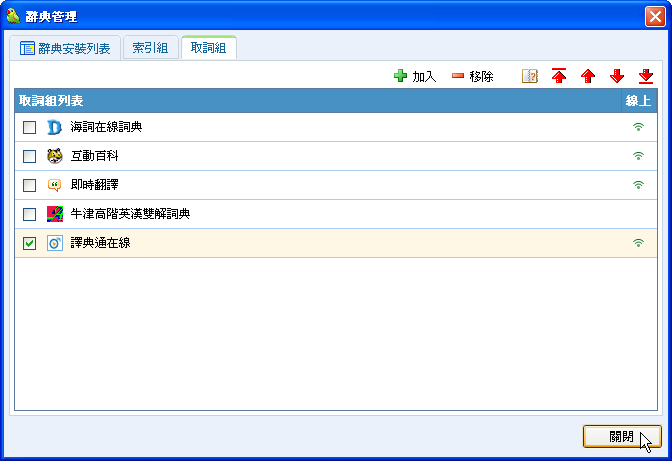Open the dictionary help book icon
The image size is (672, 461).
(530, 76)
